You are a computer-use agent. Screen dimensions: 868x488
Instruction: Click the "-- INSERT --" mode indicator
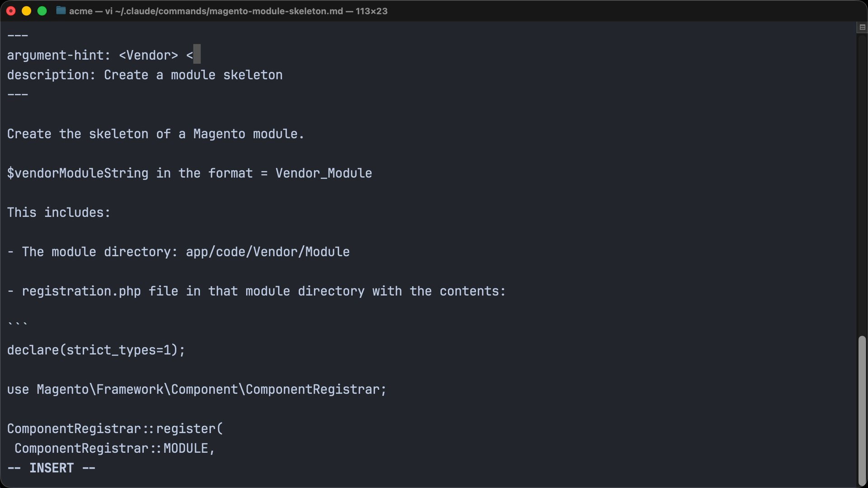pyautogui.click(x=52, y=468)
